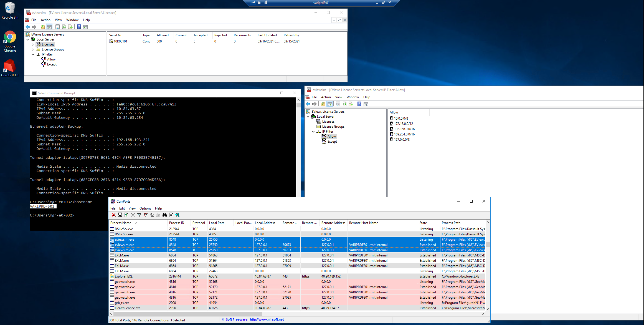Click the Exit door icon in CurrPorts toolbar
644x325 pixels.
(x=178, y=215)
